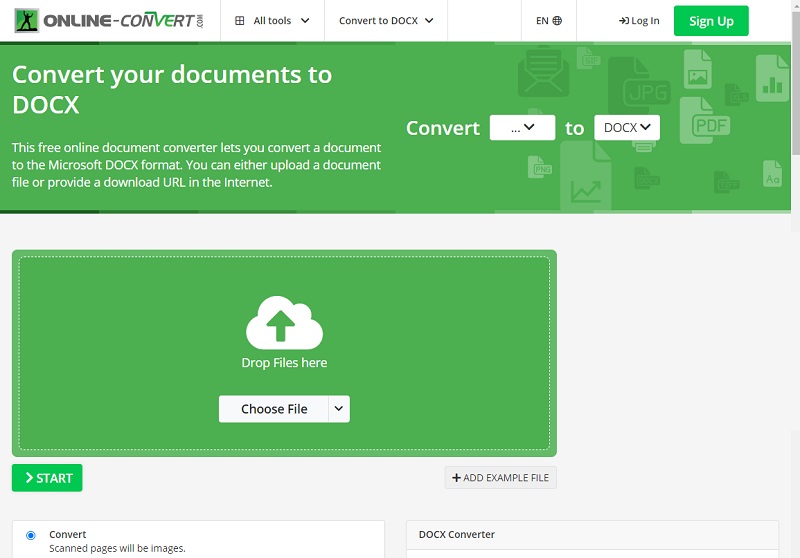Image resolution: width=800 pixels, height=558 pixels.
Task: Click the green START button
Action: tap(47, 478)
